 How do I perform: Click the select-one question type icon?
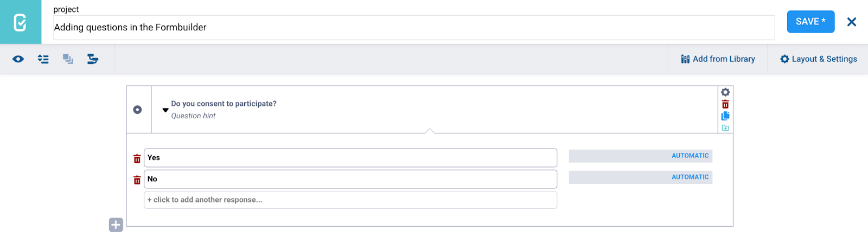click(x=138, y=110)
